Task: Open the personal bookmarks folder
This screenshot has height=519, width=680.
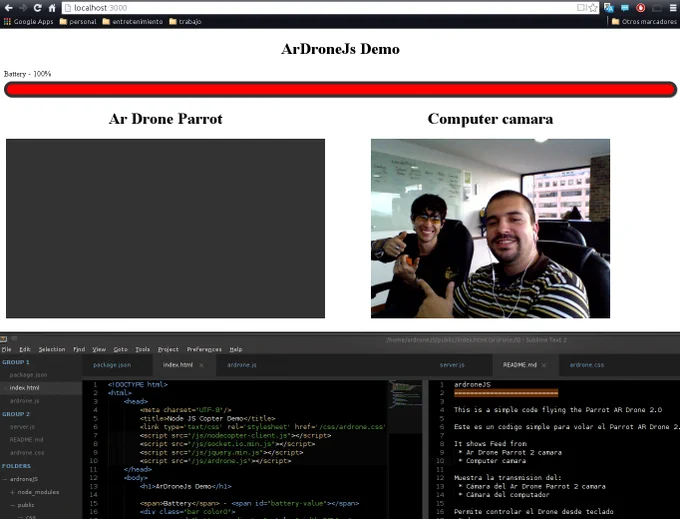Action: point(78,21)
